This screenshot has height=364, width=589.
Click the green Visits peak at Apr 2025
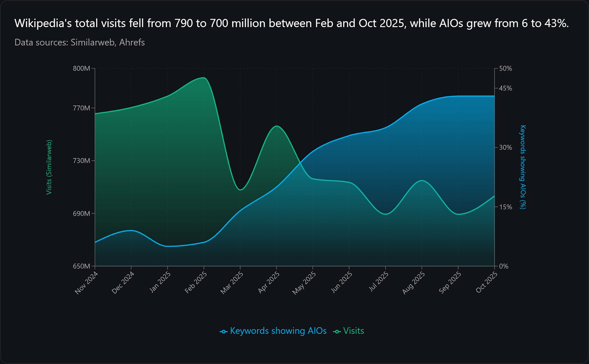click(276, 126)
